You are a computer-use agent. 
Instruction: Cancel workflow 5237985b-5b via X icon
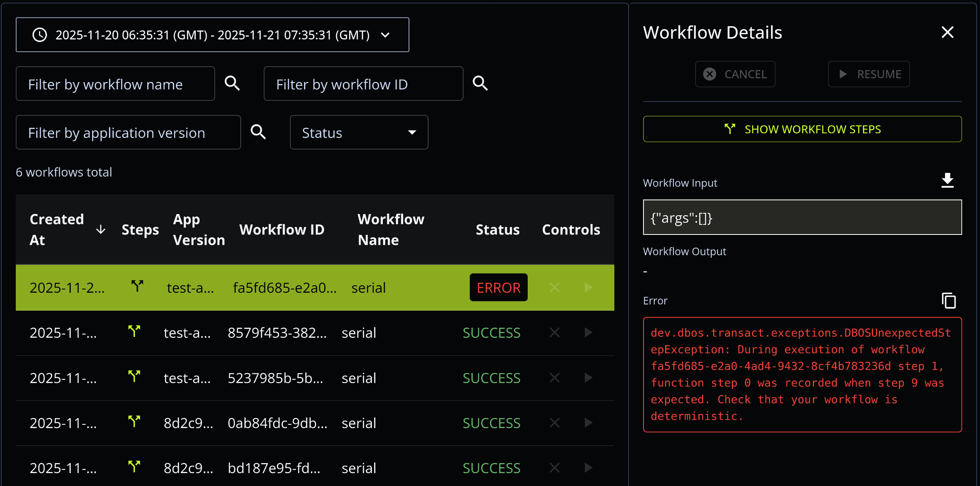(x=554, y=378)
